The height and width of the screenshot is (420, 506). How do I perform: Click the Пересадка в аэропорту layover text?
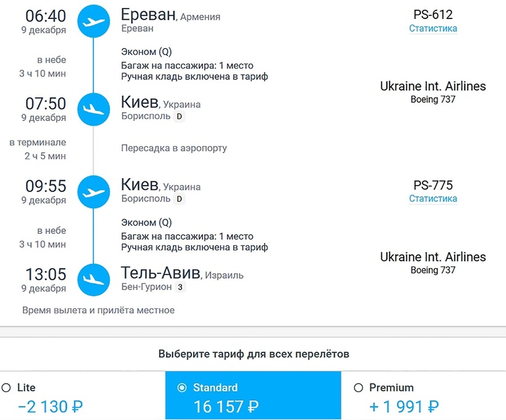[174, 148]
